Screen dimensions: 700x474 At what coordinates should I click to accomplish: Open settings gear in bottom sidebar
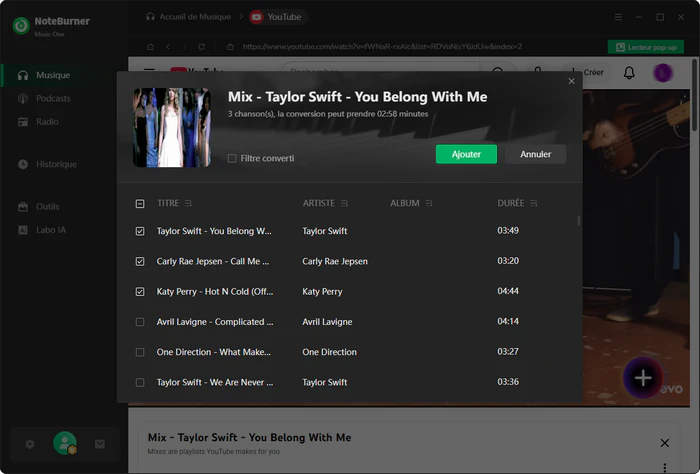click(30, 443)
